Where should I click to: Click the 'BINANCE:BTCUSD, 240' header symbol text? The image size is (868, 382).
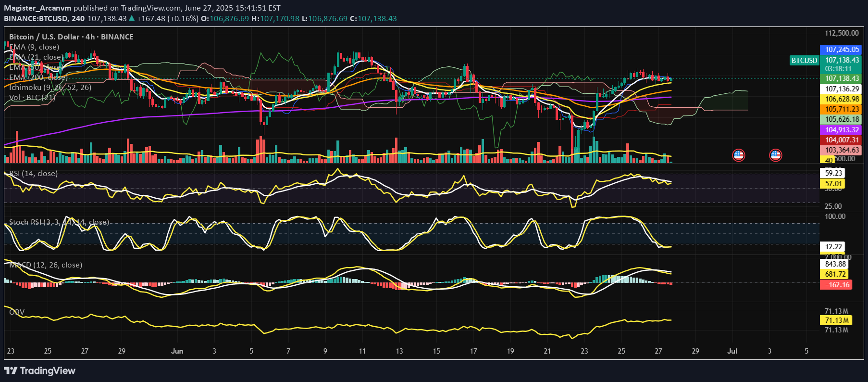[44, 18]
